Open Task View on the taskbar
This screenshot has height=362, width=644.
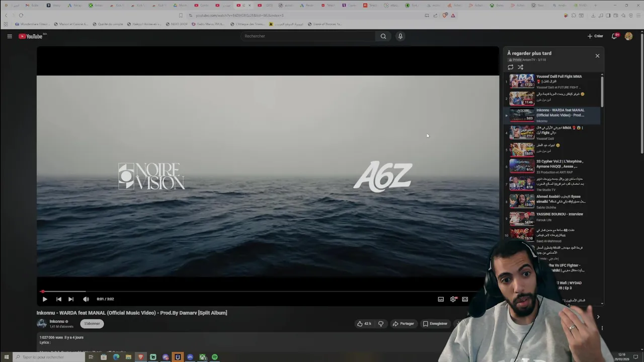[91, 357]
